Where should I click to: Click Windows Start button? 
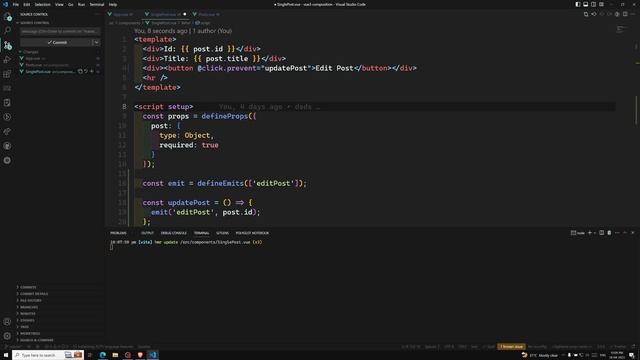[6, 355]
